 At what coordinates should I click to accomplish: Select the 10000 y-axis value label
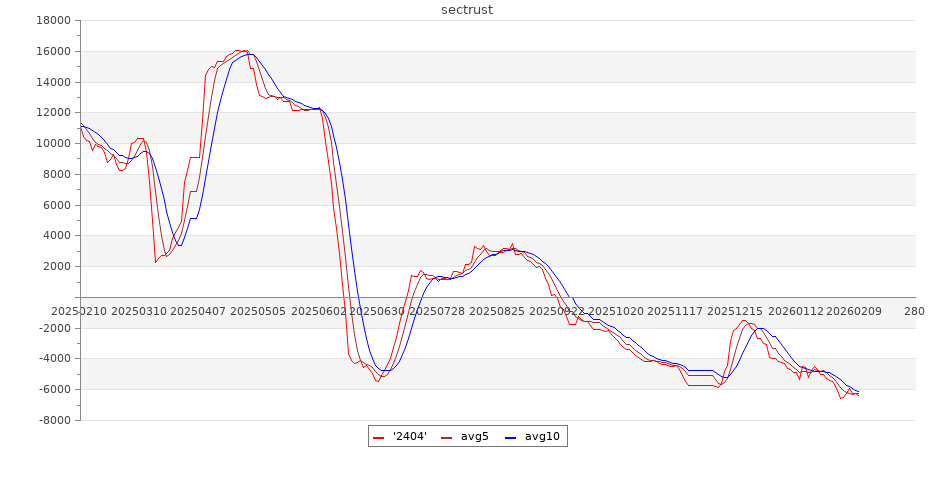[x=52, y=144]
